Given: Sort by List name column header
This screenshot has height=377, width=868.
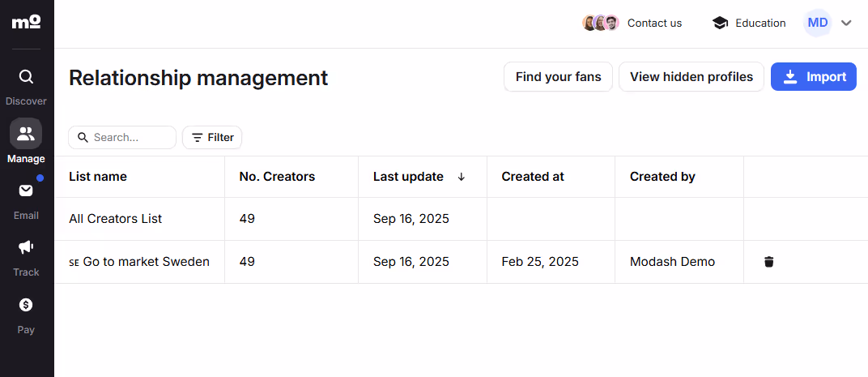Looking at the screenshot, I should point(98,177).
